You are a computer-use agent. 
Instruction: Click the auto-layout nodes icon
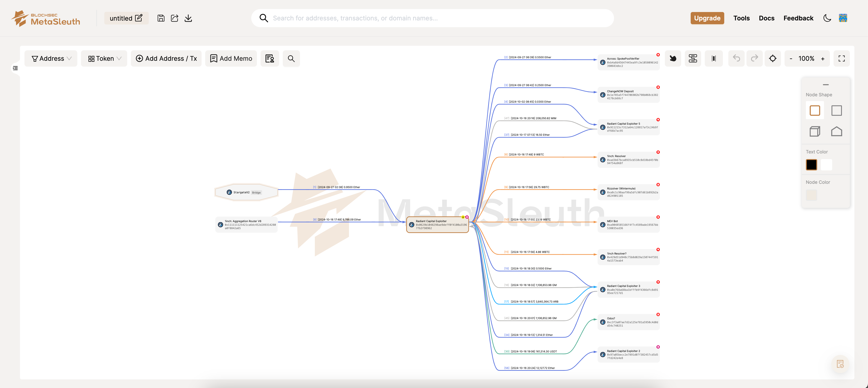tap(693, 59)
